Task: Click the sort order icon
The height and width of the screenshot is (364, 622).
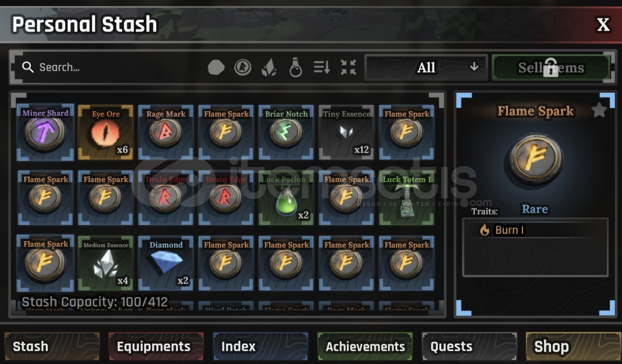Action: click(322, 68)
